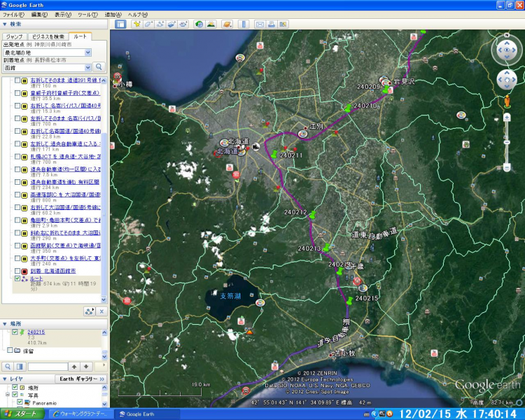Click the transparency panel icon in Places
Image resolution: width=525 pixels, height=420 pixels.
tap(20, 367)
